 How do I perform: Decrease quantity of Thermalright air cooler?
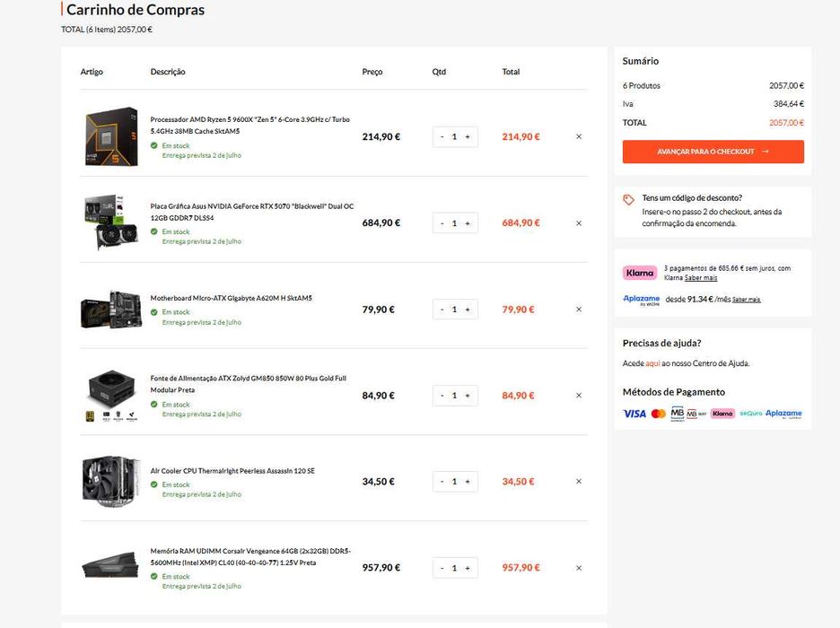[x=442, y=482]
